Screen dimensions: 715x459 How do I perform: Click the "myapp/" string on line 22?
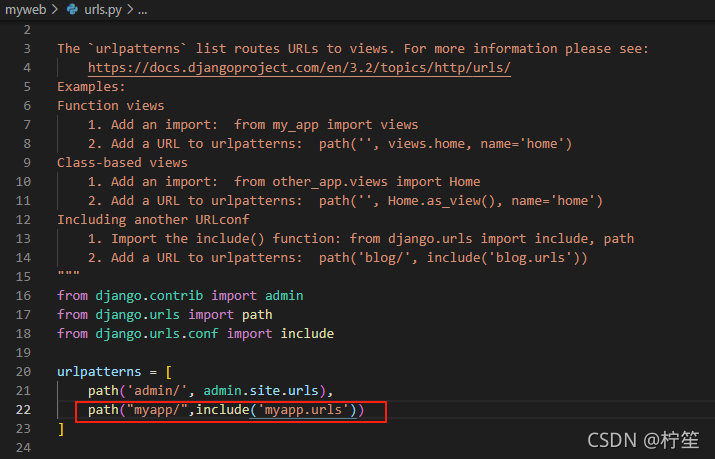157,410
